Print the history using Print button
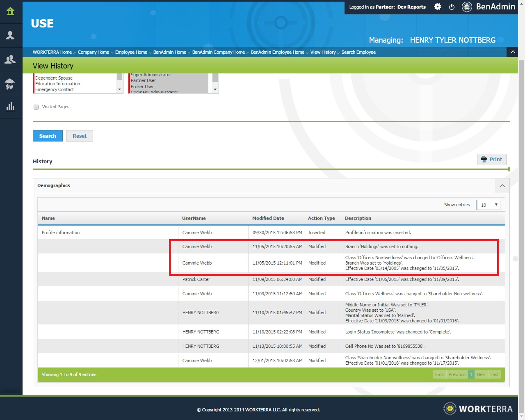Image resolution: width=525 pixels, height=420 pixels. click(491, 160)
